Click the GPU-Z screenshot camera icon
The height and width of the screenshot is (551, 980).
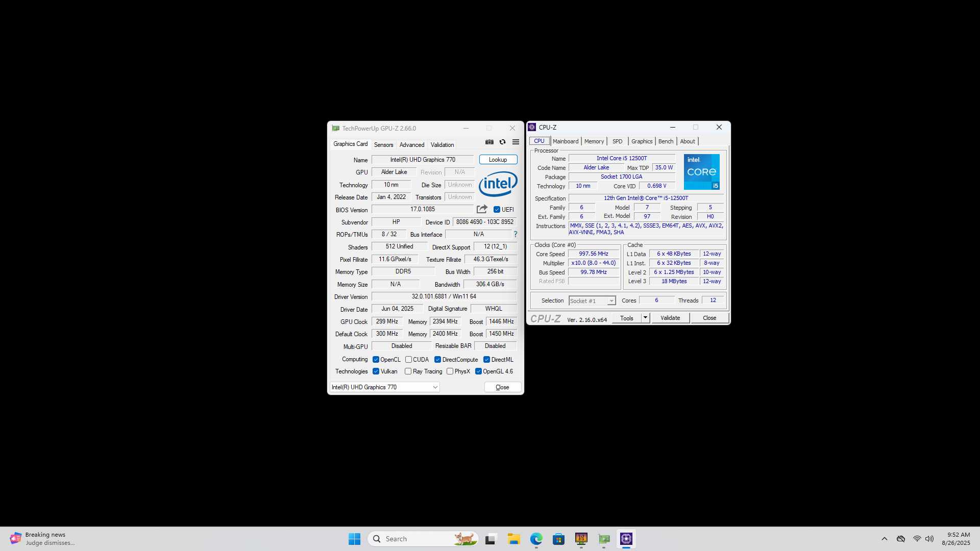point(489,142)
